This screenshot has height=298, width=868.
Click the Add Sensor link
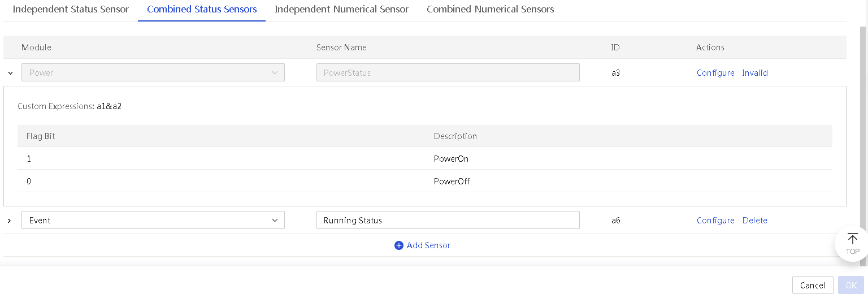[x=428, y=245]
